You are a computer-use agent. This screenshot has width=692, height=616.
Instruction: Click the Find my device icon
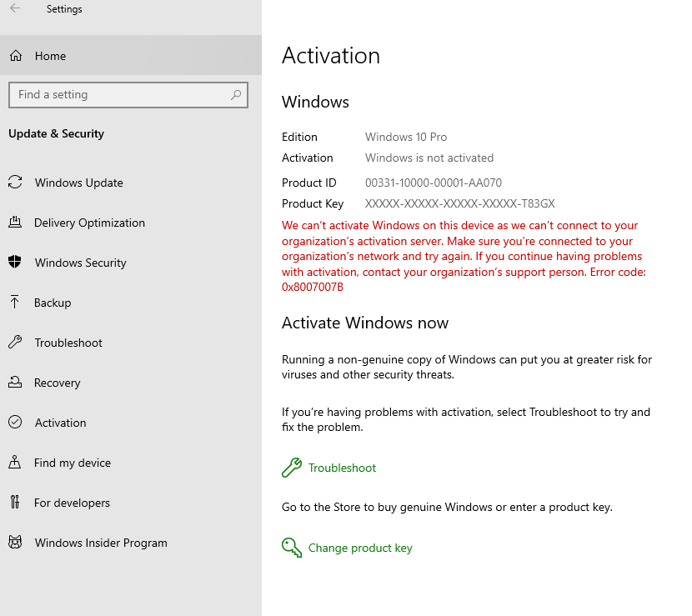(x=14, y=462)
